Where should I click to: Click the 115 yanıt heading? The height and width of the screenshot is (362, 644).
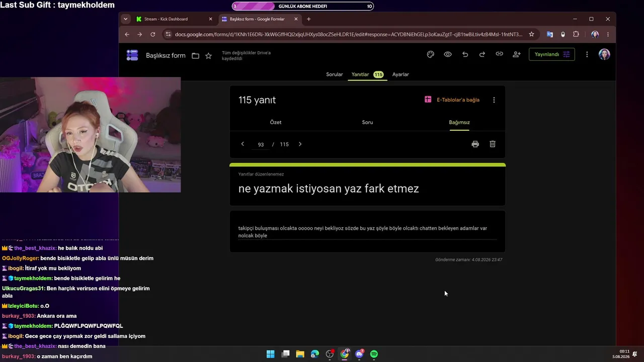(257, 100)
